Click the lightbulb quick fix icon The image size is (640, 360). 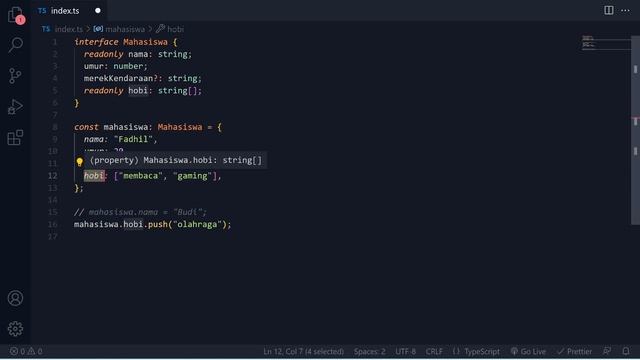tap(80, 162)
